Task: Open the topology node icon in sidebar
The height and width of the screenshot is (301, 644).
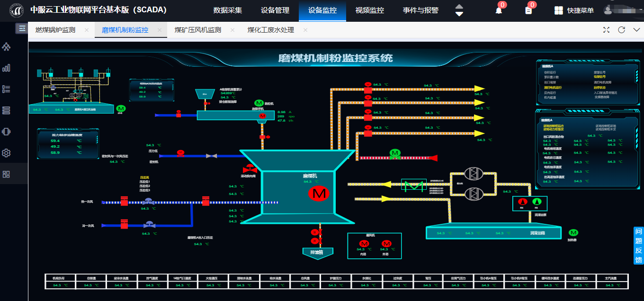Action: 7,47
